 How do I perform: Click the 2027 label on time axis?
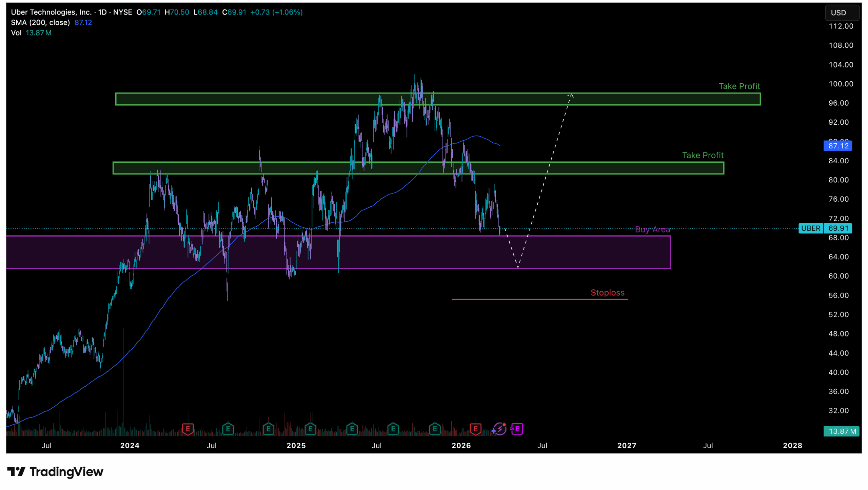[x=627, y=446]
